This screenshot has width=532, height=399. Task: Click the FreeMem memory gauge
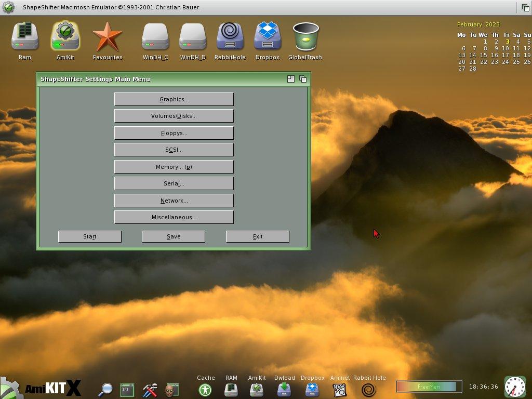[x=429, y=387]
